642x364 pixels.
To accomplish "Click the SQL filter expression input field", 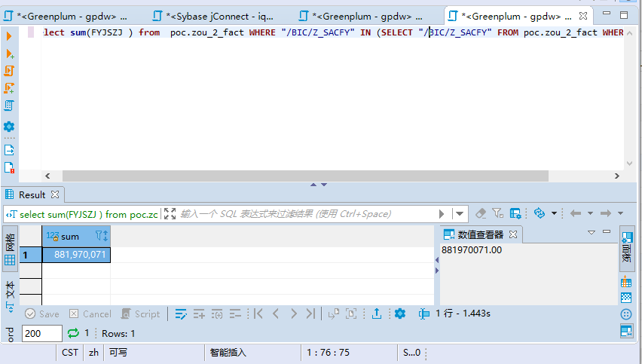I will (308, 214).
